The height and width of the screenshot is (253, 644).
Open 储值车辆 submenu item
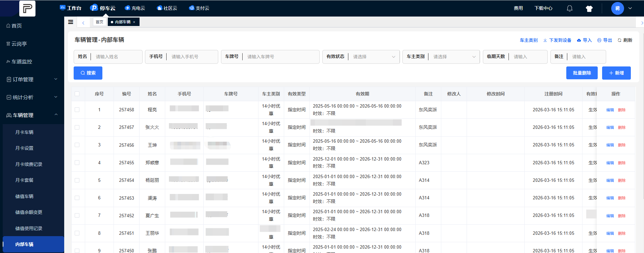pos(24,196)
